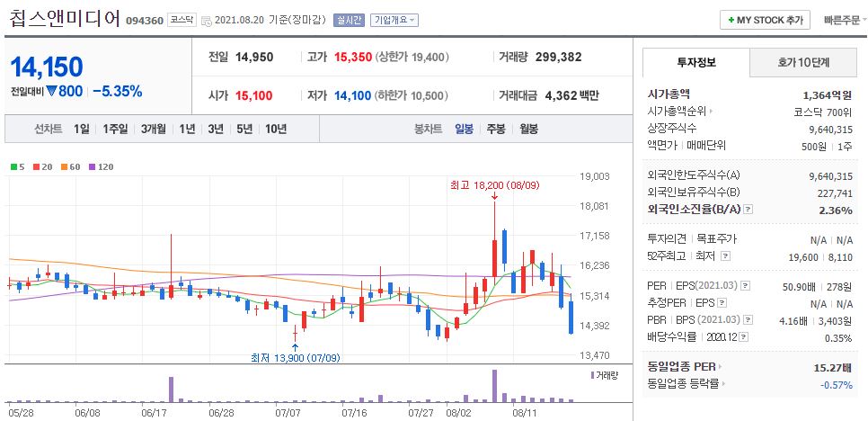Expand the 빠른주문 dropdown
This screenshot has height=421, width=868.
point(845,20)
